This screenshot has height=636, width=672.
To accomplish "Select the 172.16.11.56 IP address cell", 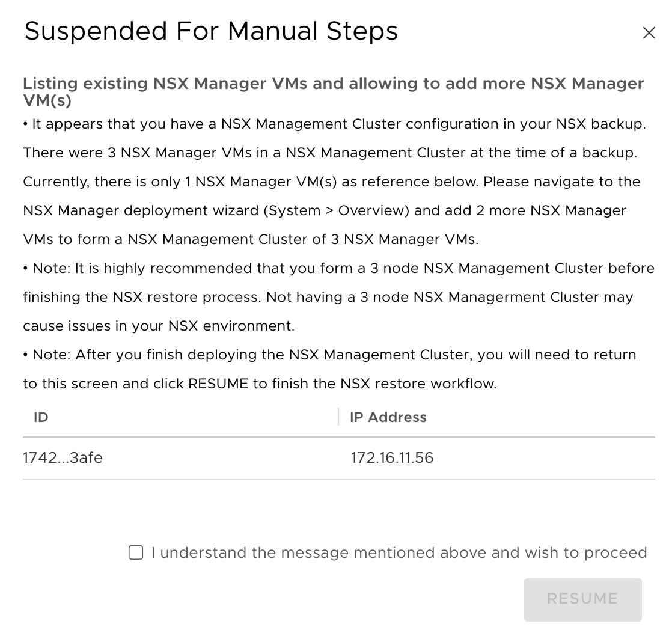I will click(x=392, y=458).
